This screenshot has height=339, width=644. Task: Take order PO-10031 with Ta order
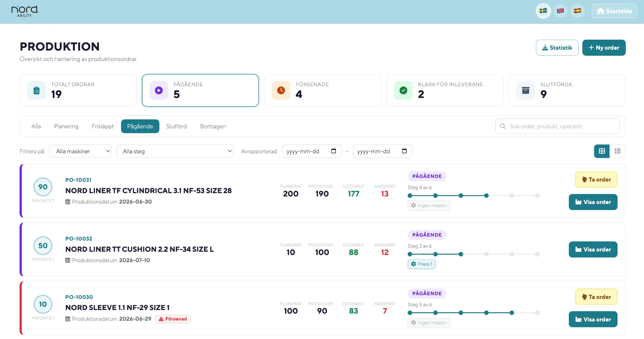596,179
